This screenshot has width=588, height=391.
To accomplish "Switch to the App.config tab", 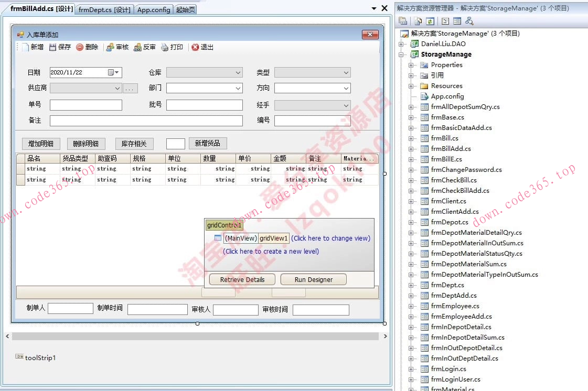I will [154, 9].
